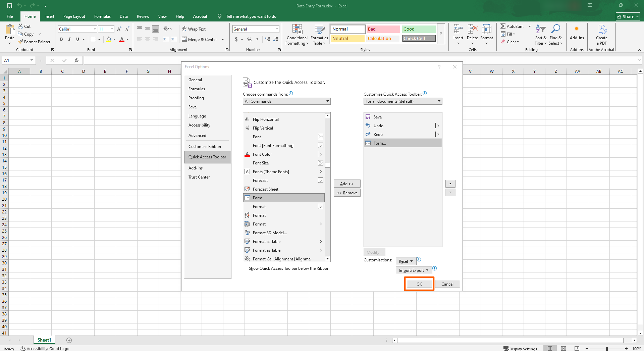Open the File menu tab
The image size is (644, 351).
coord(10,16)
